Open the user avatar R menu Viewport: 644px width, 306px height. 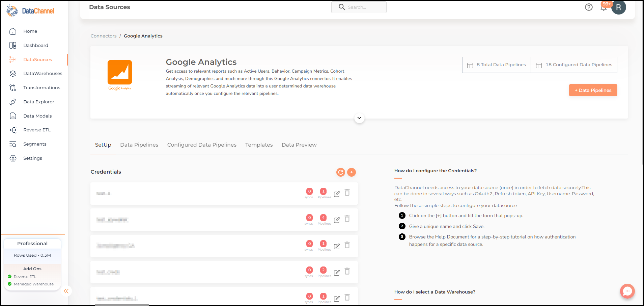coord(619,7)
